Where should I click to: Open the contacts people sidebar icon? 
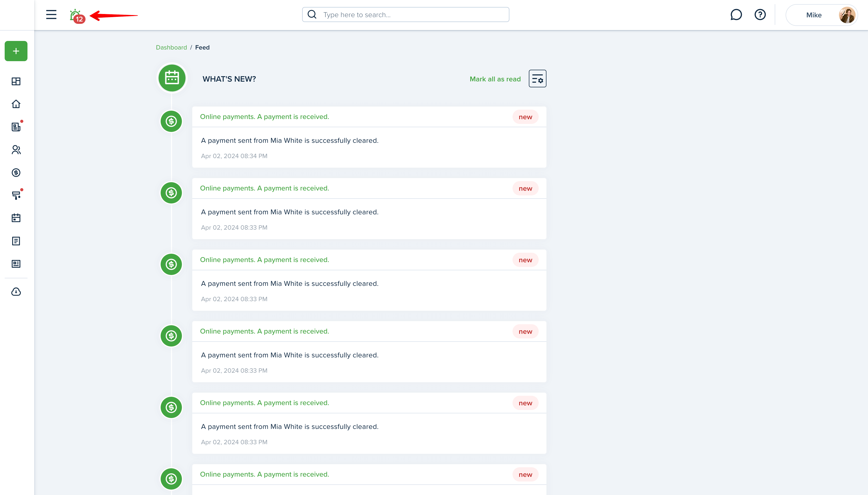(16, 150)
